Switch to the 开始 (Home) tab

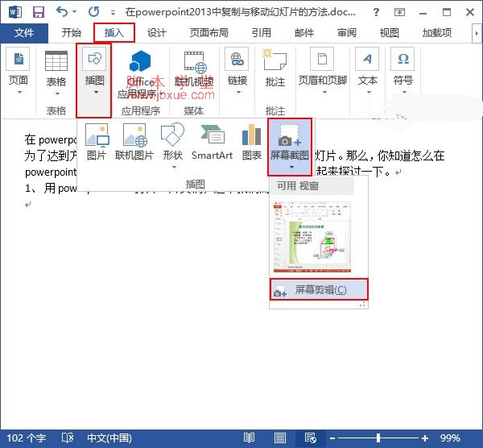click(x=71, y=33)
